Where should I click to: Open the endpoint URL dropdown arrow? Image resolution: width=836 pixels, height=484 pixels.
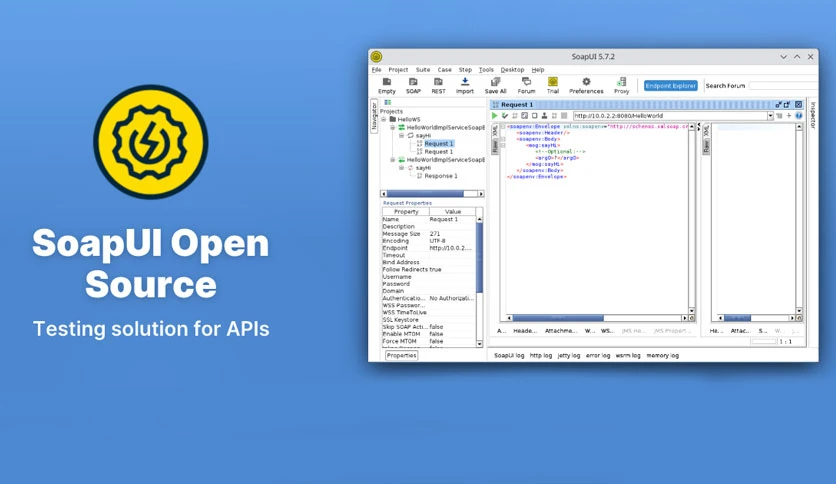770,116
